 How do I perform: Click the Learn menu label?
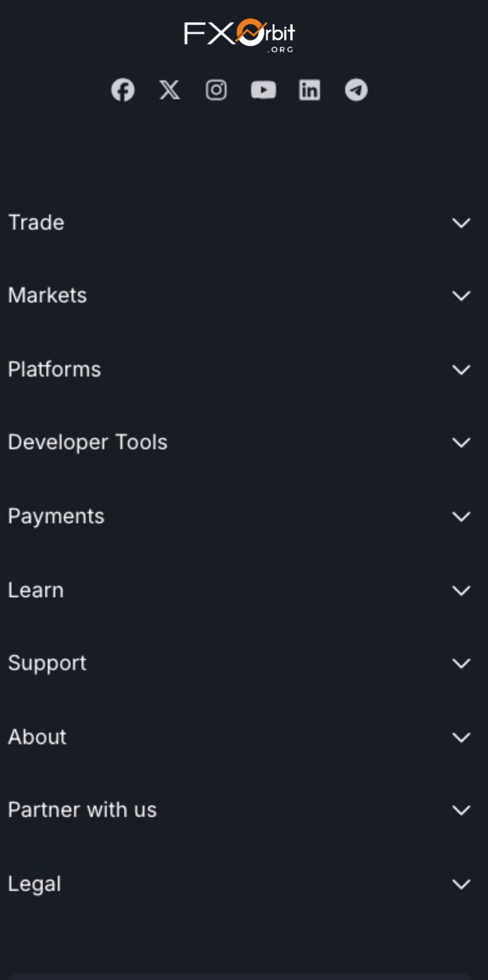[36, 590]
